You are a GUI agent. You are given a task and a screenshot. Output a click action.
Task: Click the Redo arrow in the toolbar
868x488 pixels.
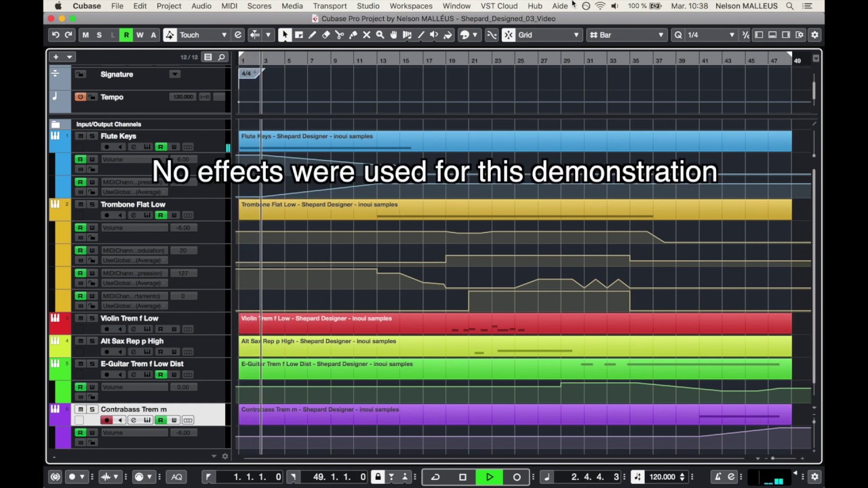68,35
